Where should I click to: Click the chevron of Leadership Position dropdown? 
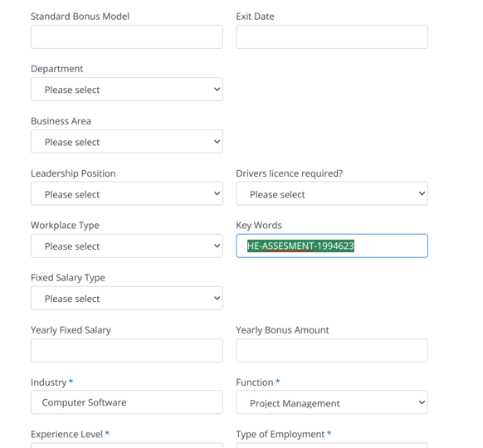(217, 193)
